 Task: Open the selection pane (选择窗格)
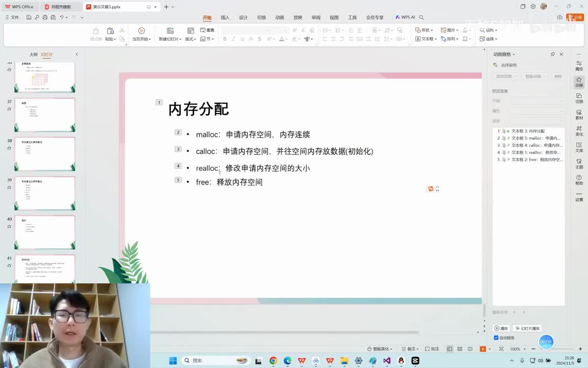pos(505,65)
